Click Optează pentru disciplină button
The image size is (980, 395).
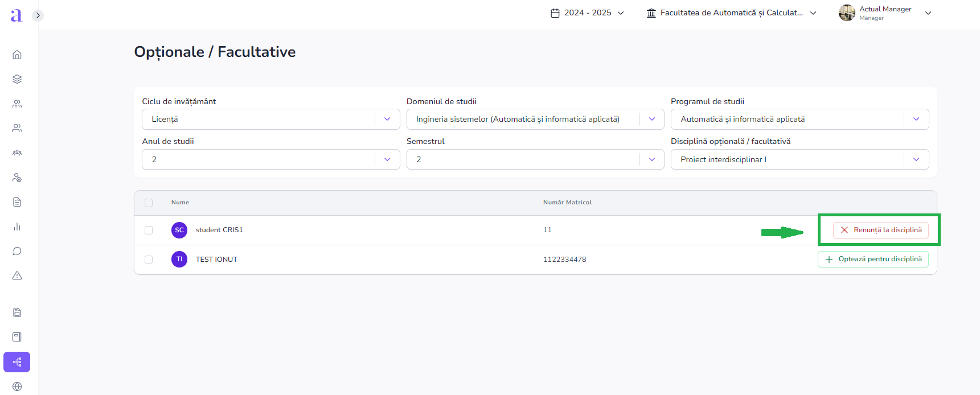[x=873, y=259]
